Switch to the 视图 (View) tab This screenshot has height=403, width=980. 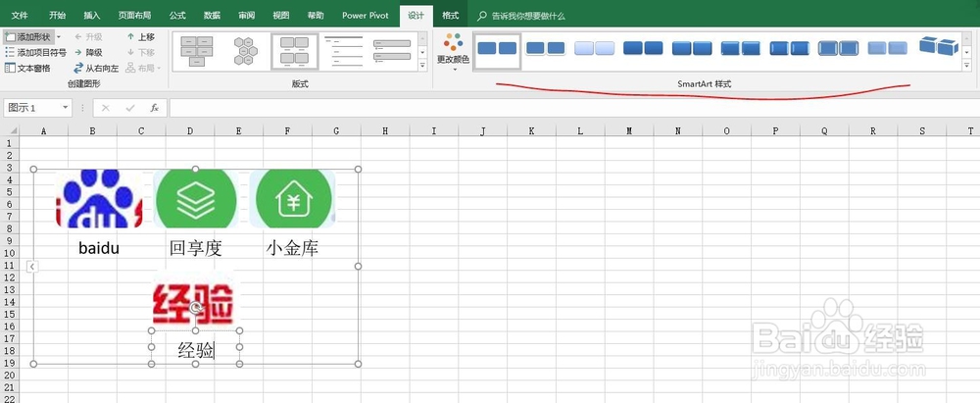[x=281, y=16]
